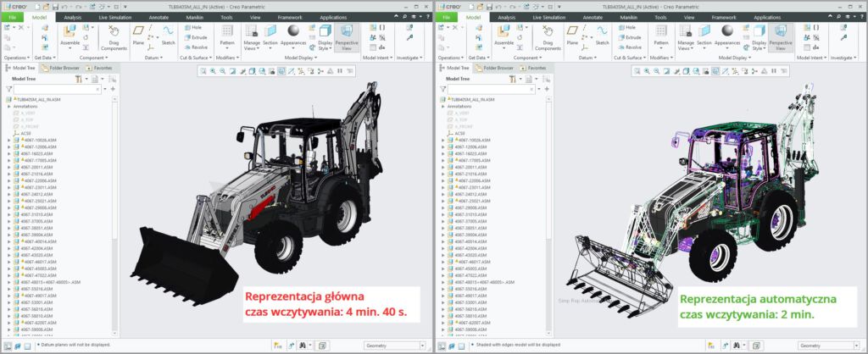Toggle pause icon on left graphics toolbar
Screen dimensions: 868x354
339,71
